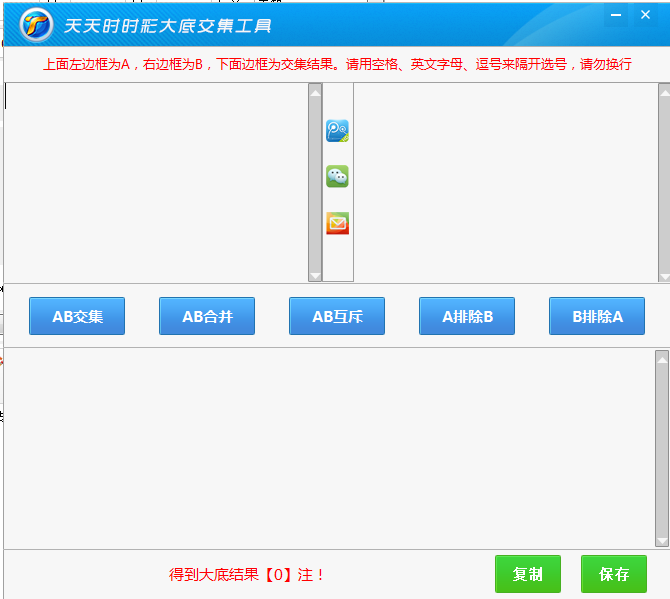Click the app logo in title bar
This screenshot has height=599, width=670.
coord(36,24)
